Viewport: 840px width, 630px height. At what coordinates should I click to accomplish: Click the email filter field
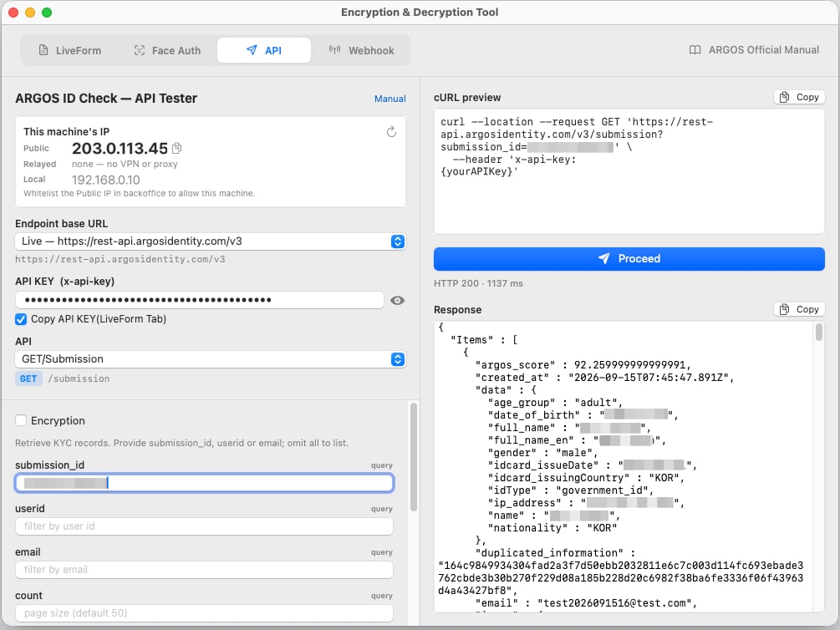pos(204,570)
